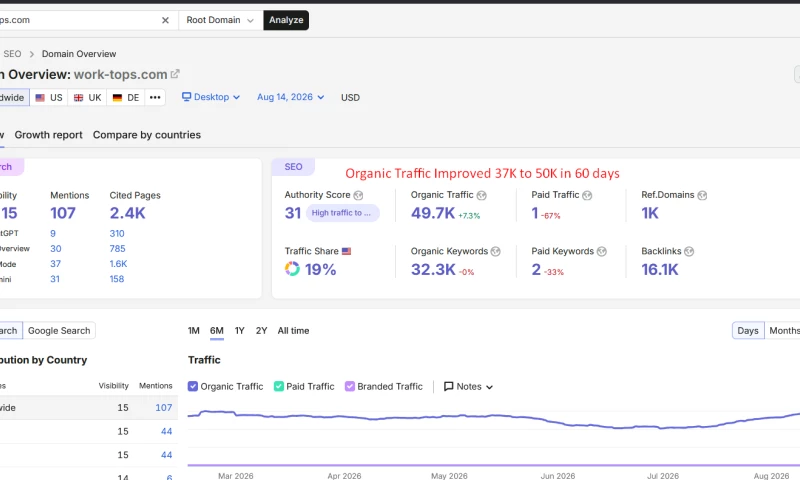Click the SEO section label tag

coord(293,167)
